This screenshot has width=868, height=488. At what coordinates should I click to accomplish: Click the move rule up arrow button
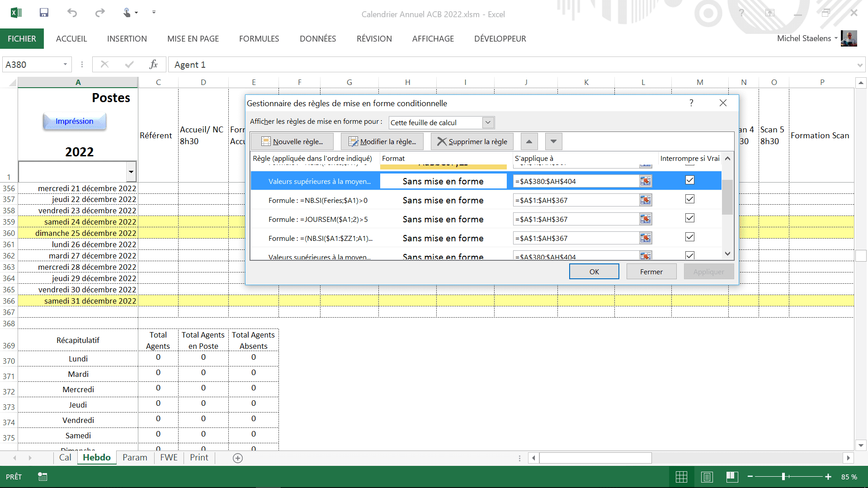click(529, 141)
